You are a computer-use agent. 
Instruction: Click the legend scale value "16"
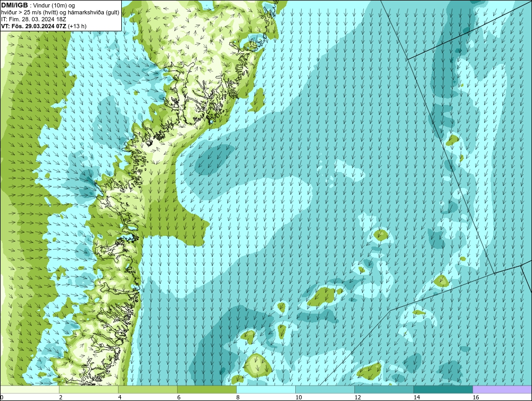point(476,397)
